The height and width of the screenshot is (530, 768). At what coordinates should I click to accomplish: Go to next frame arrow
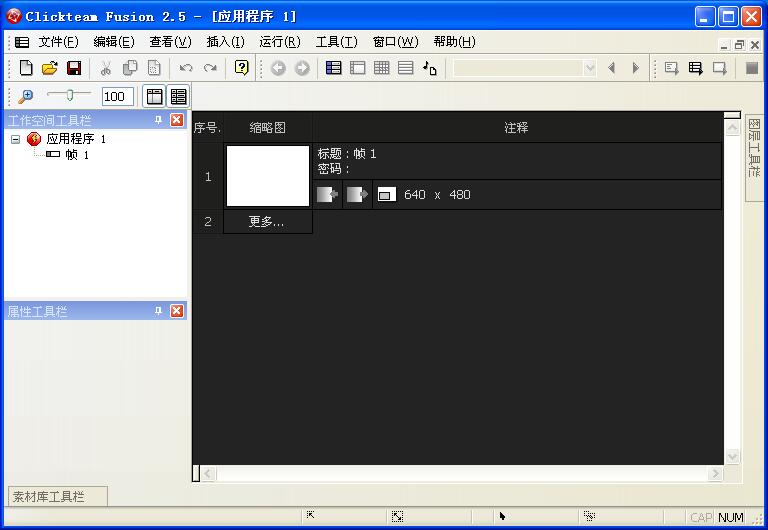pyautogui.click(x=636, y=68)
